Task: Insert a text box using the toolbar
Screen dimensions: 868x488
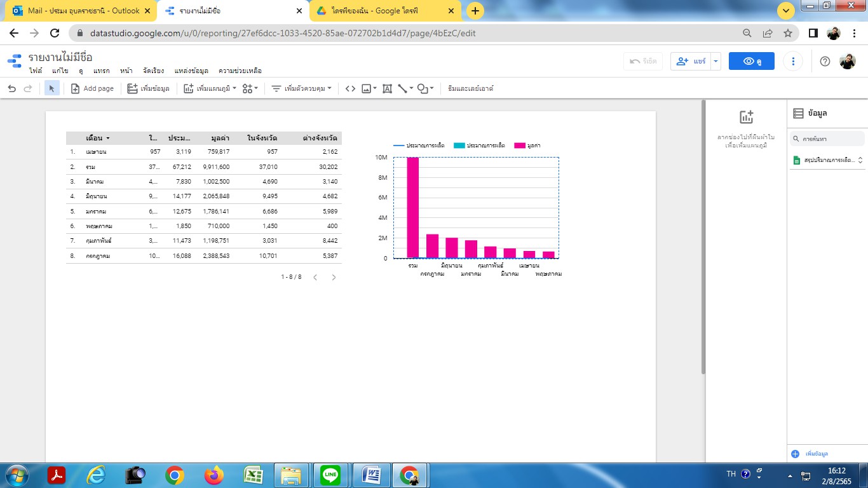Action: [387, 89]
